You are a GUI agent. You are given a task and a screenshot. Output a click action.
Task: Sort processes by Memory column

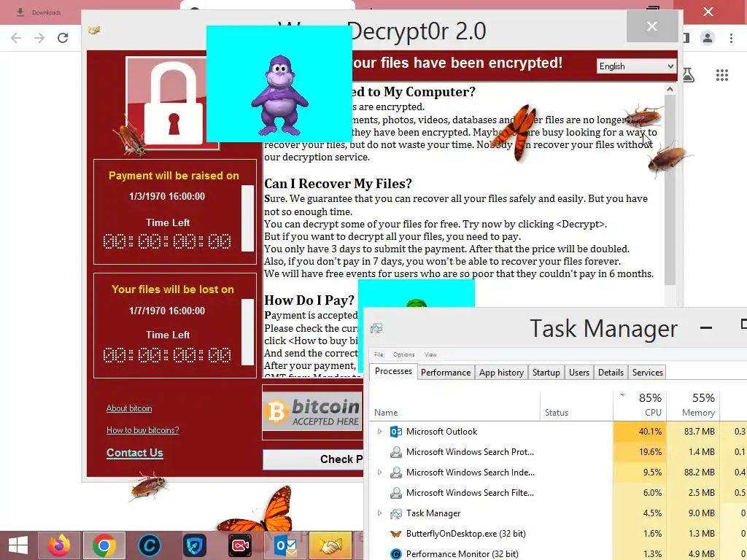point(693,405)
